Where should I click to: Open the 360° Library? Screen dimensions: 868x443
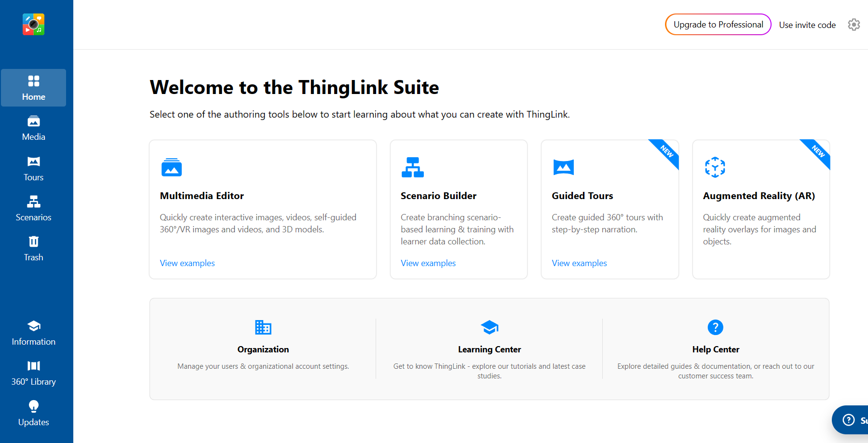coord(33,373)
